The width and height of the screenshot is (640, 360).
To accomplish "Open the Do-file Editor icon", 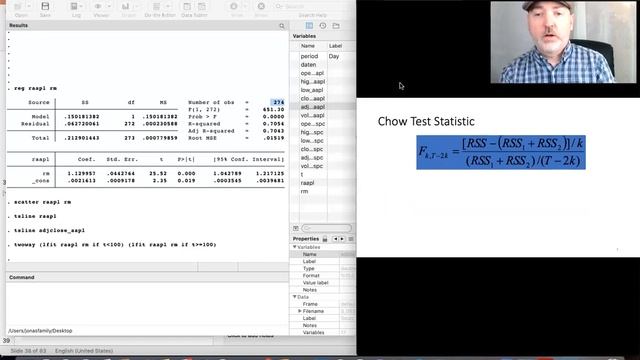I will tap(156, 7).
